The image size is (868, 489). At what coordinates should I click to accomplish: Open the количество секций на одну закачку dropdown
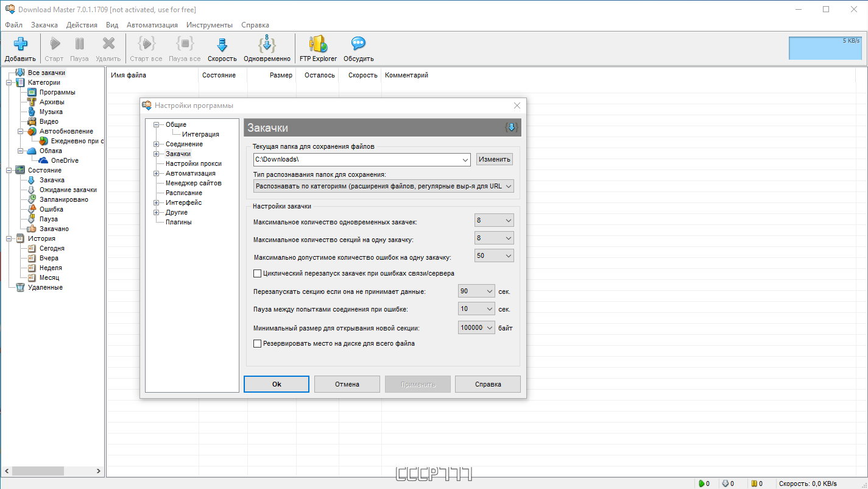coord(494,238)
